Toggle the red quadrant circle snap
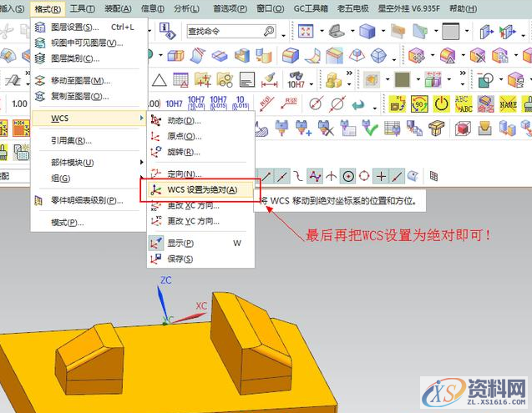532x413 pixels. pos(364,176)
